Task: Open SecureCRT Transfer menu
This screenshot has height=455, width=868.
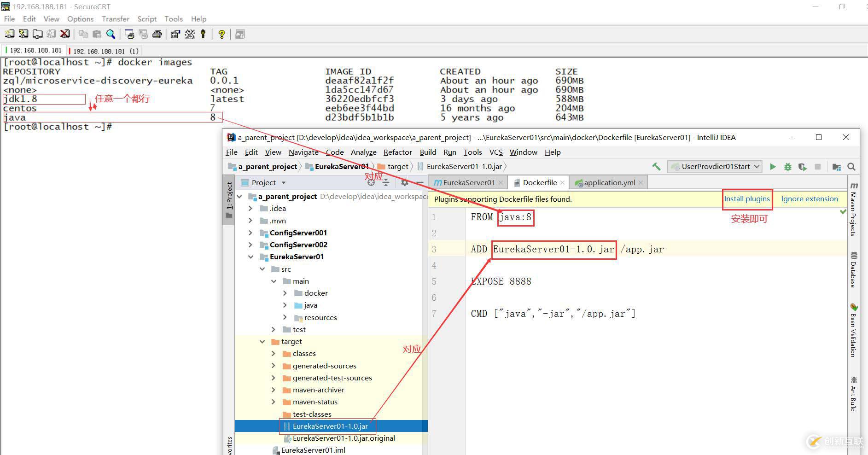Action: (116, 19)
